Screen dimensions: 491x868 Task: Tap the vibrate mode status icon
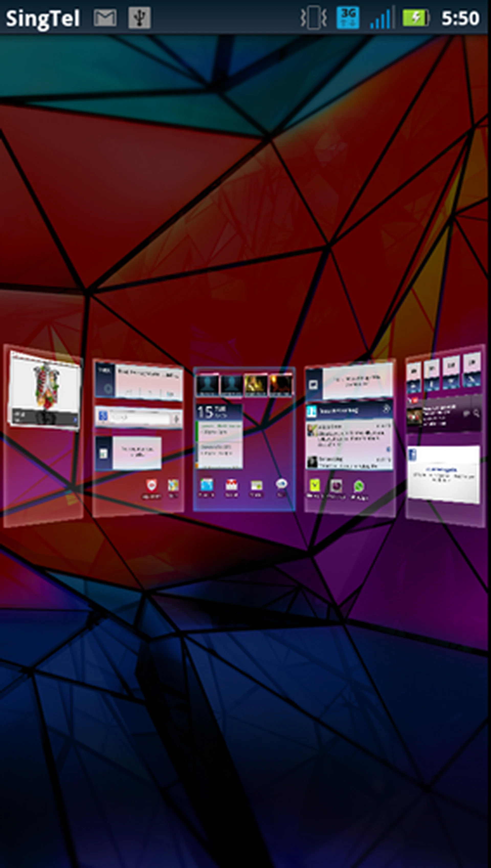314,18
